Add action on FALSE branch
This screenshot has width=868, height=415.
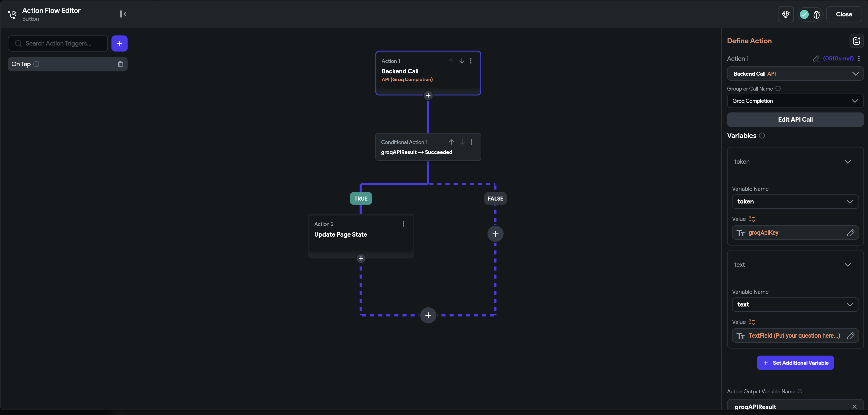click(495, 234)
